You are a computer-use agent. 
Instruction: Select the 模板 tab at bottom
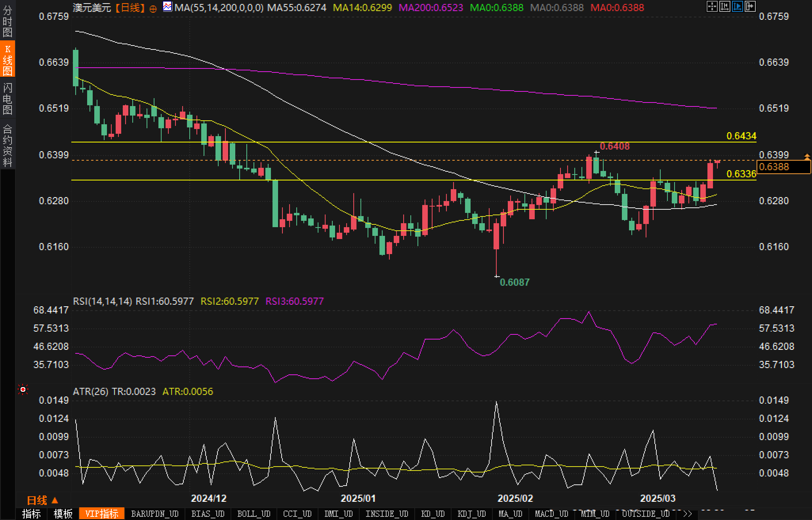63,514
